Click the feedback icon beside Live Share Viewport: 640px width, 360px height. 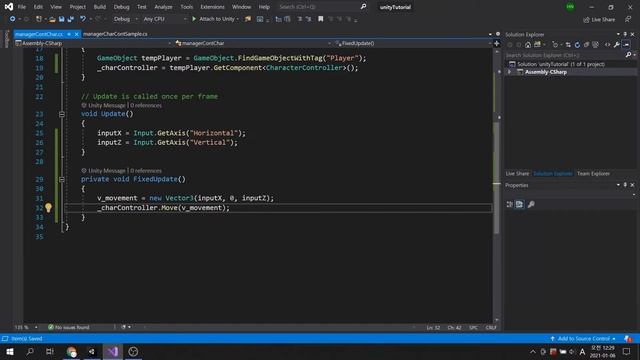click(x=628, y=19)
